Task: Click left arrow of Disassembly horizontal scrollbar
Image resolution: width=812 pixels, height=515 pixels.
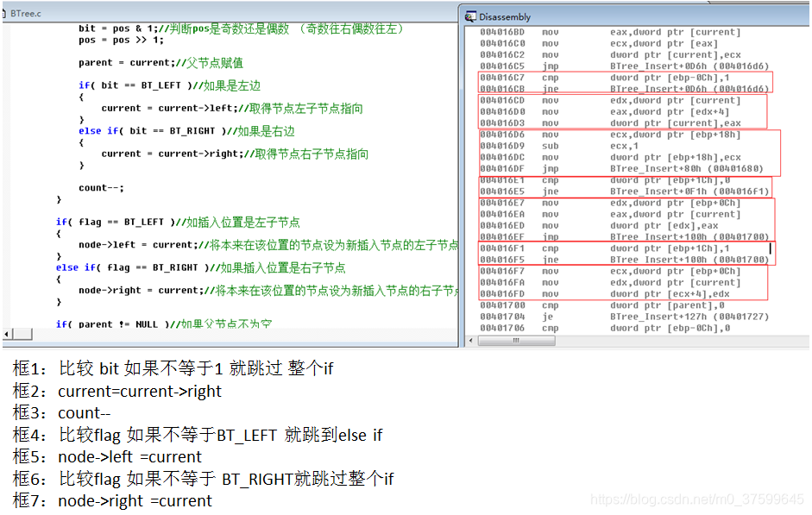Action: coord(471,341)
